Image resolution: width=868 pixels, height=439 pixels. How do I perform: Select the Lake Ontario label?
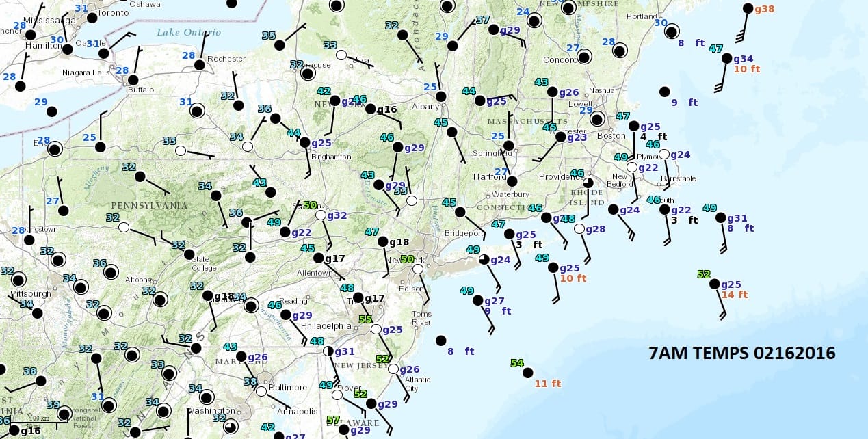(x=188, y=32)
